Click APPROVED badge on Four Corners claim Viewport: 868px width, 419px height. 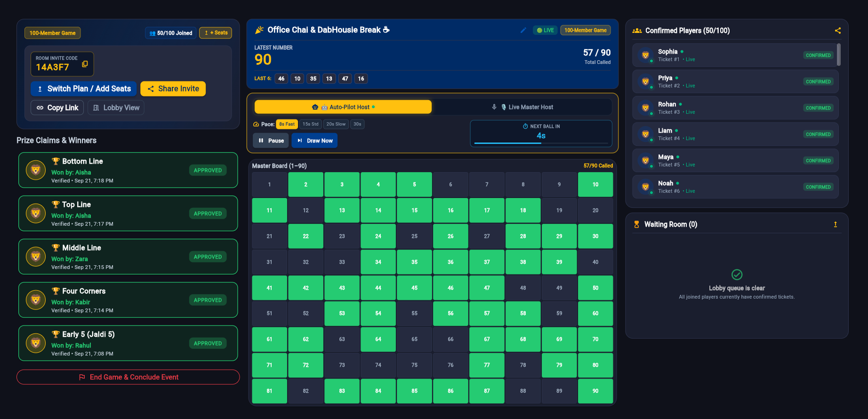point(208,300)
